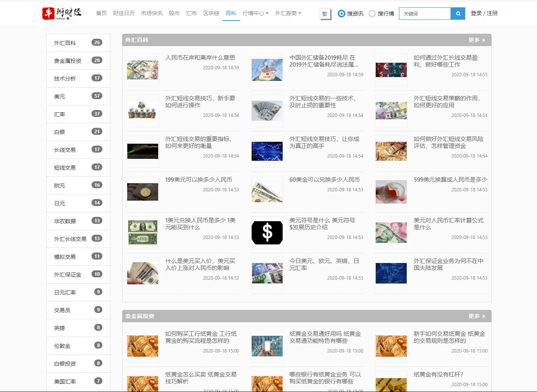
Task: Open the black dollar-sign article thumbnail
Action: click(x=267, y=232)
